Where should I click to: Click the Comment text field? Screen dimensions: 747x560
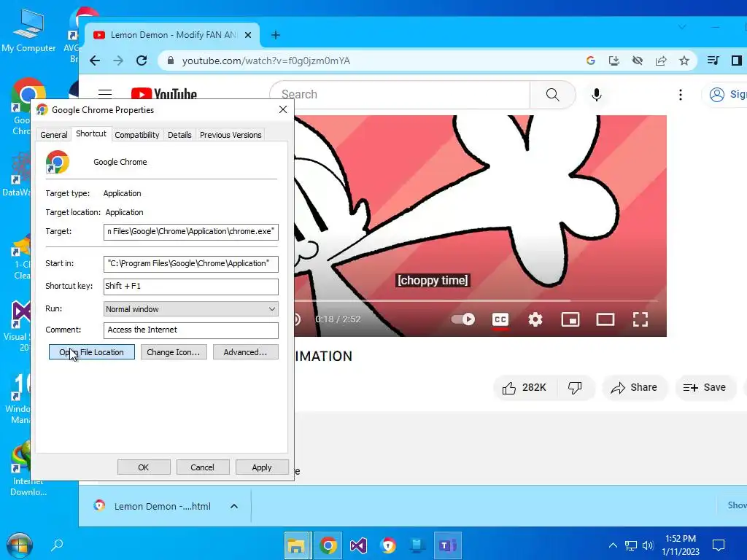coord(190,330)
